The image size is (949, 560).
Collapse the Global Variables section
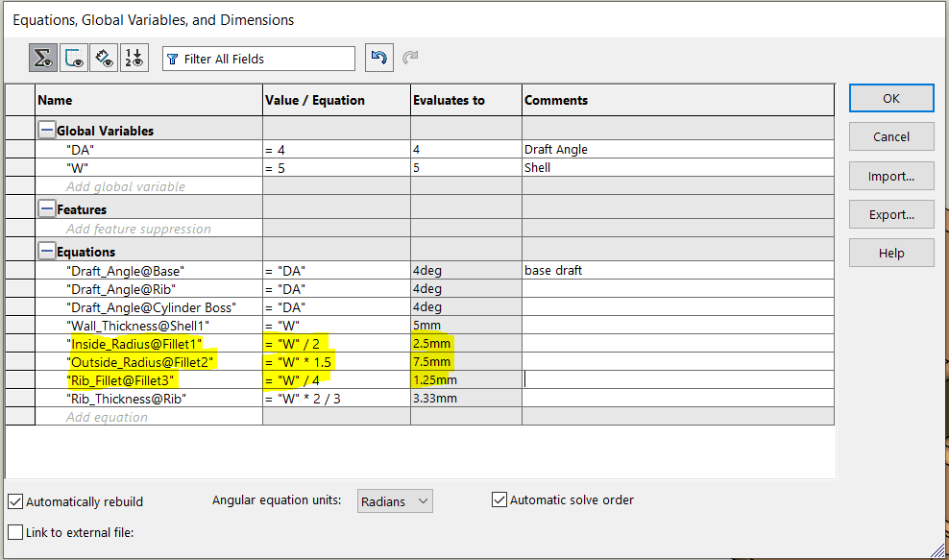[x=46, y=131]
